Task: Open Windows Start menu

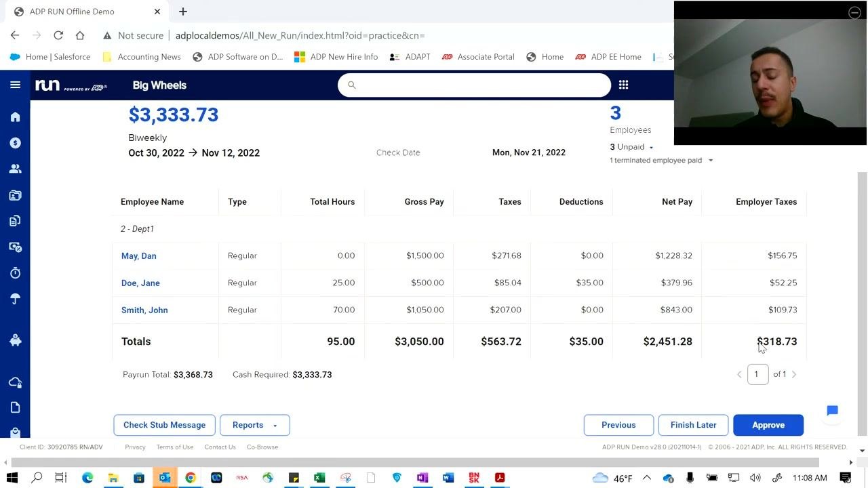Action: [12, 478]
